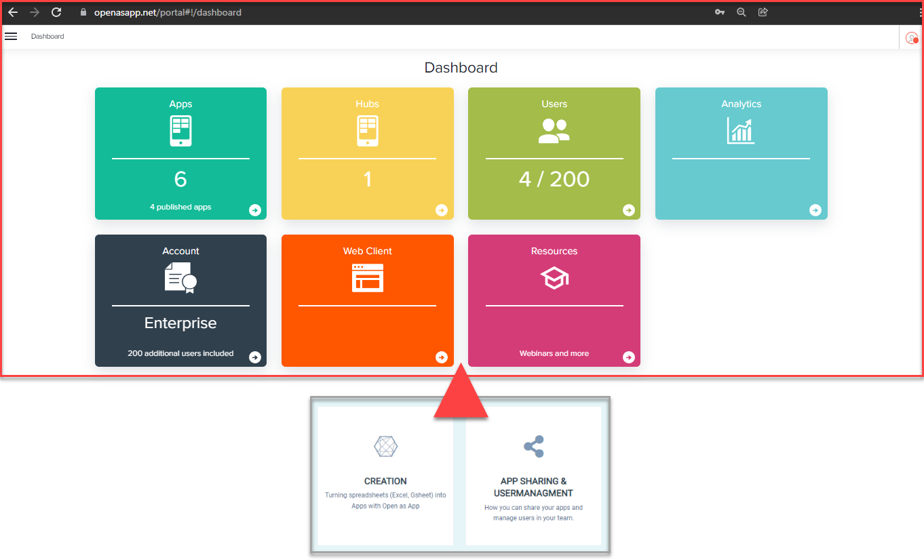
Task: Click the APP SHARING & USERMANAGMENT heading
Action: 533,487
